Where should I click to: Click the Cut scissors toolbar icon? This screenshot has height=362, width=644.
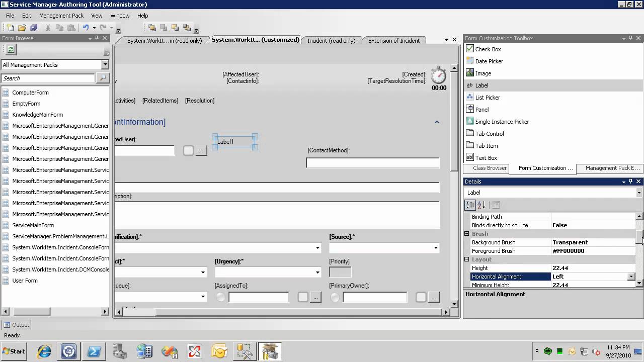pos(48,28)
